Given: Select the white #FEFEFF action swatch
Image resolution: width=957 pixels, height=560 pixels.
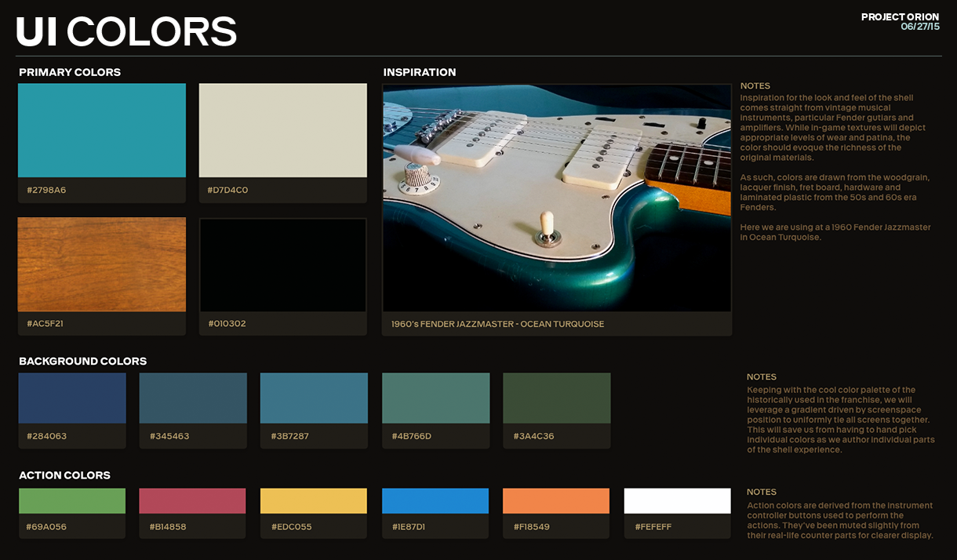Looking at the screenshot, I should pyautogui.click(x=677, y=501).
